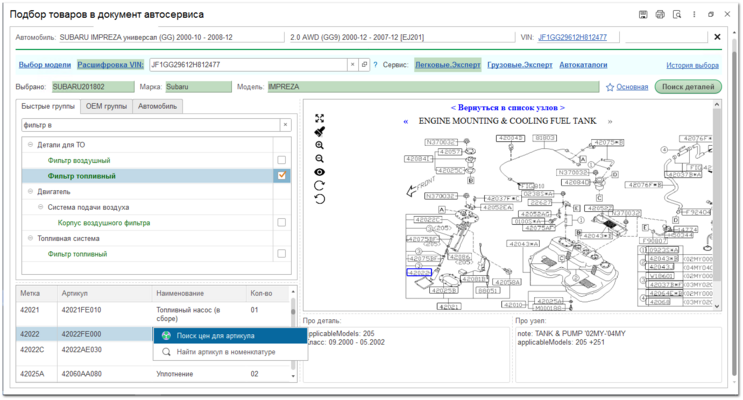The image size is (743, 400).
Task: Click 'Вернуться в список узлов' link
Action: tap(507, 108)
